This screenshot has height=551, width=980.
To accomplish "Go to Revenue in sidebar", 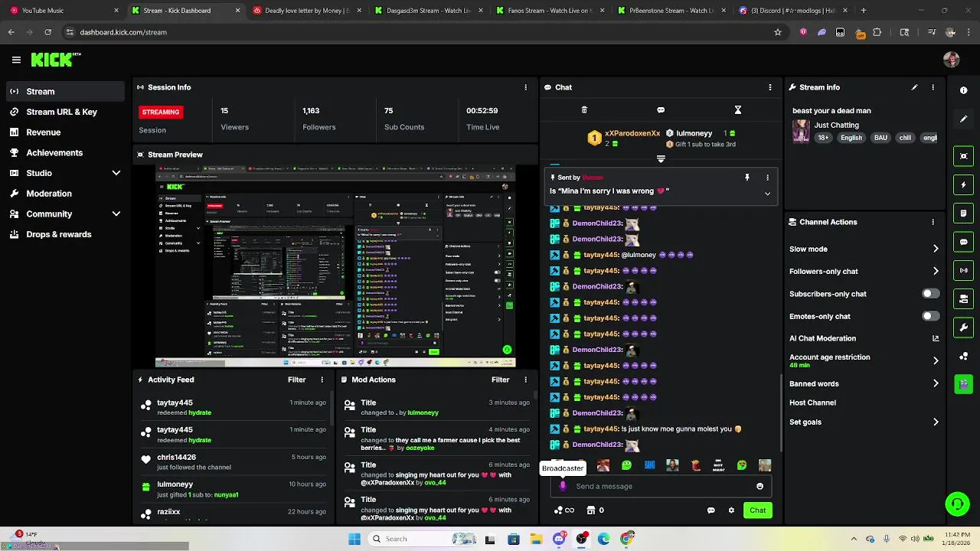I will pyautogui.click(x=64, y=132).
